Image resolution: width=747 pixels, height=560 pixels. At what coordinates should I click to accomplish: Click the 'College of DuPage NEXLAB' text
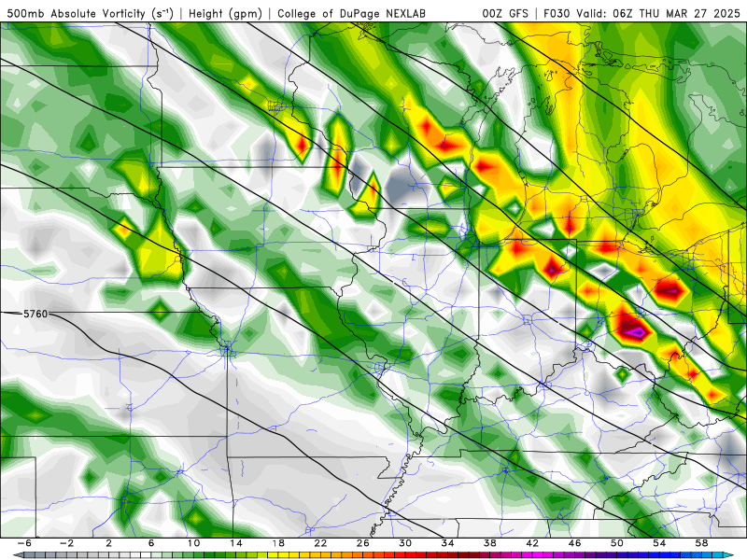point(351,13)
